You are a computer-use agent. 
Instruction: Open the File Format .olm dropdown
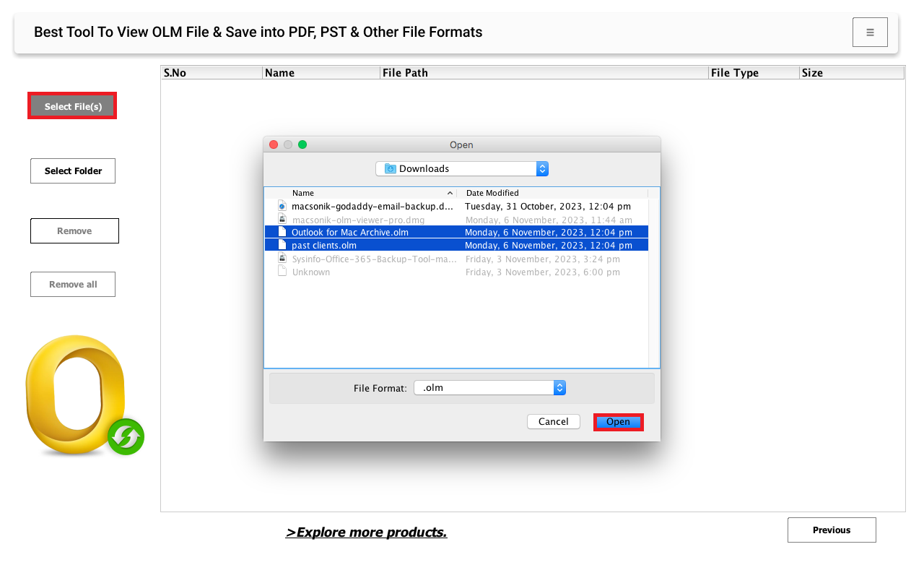(489, 388)
